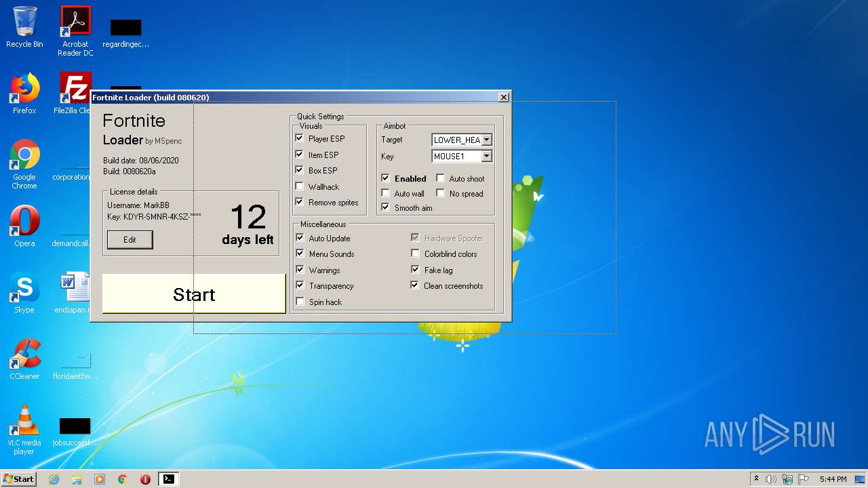Viewport: 868px width, 488px height.
Task: Enable the Spin hack checkbox
Action: (300, 302)
